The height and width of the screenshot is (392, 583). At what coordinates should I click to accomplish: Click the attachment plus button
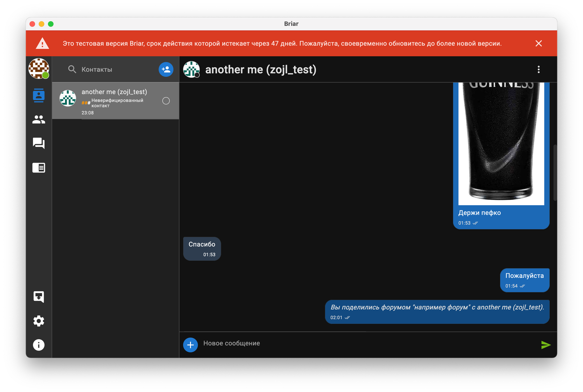click(x=190, y=345)
